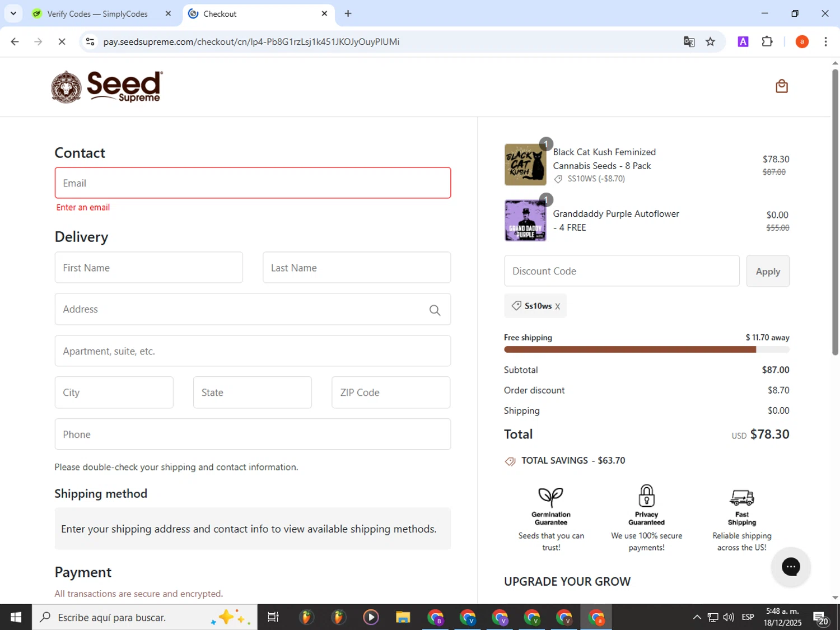Click the State field

tap(253, 393)
